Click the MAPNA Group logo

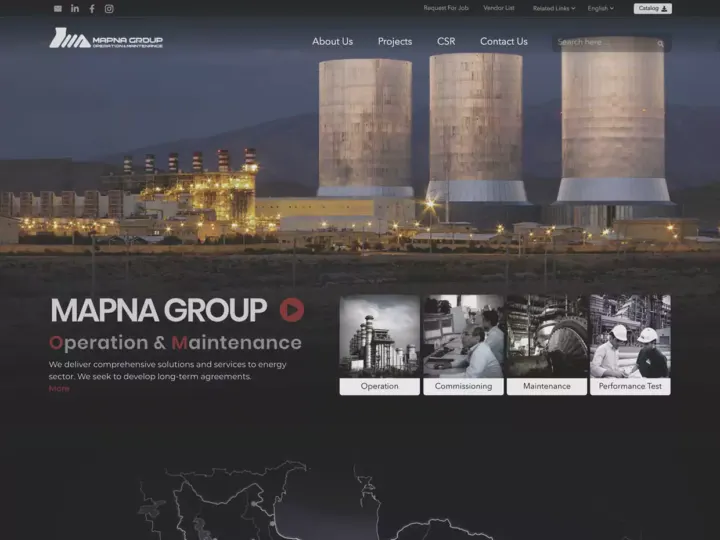(x=106, y=38)
